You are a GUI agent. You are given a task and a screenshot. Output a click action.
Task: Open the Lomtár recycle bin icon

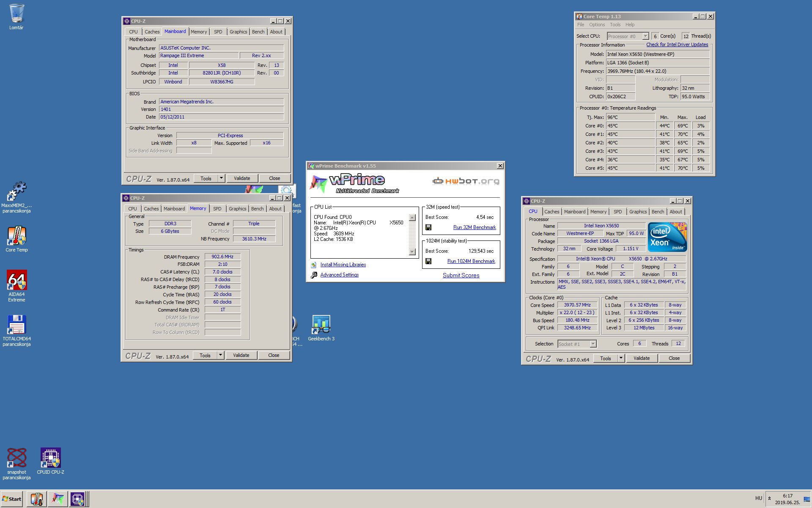[x=16, y=14]
